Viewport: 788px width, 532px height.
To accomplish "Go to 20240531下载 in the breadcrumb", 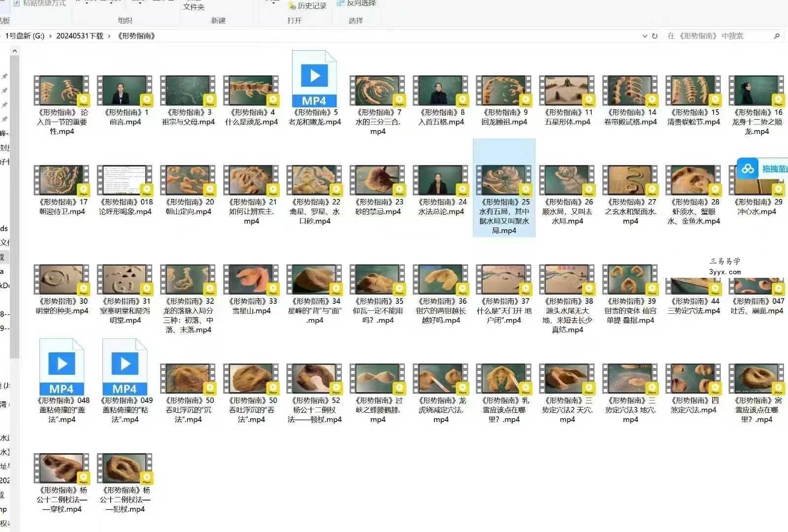I will (80, 36).
